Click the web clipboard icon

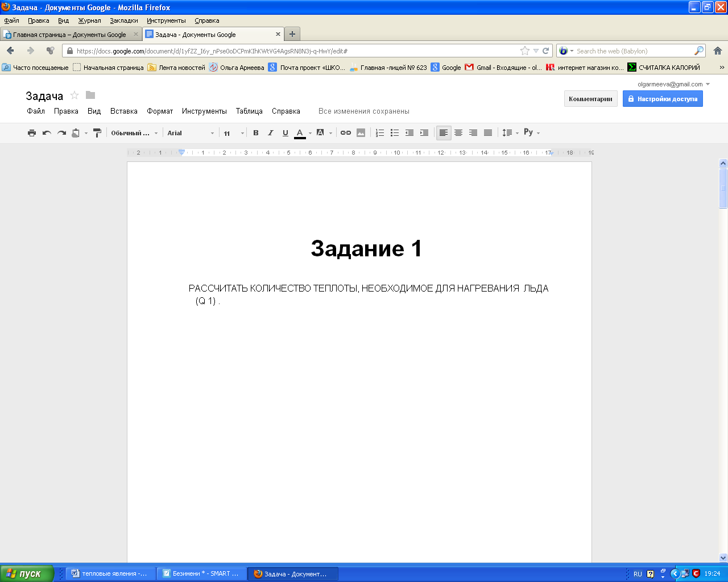coord(76,133)
